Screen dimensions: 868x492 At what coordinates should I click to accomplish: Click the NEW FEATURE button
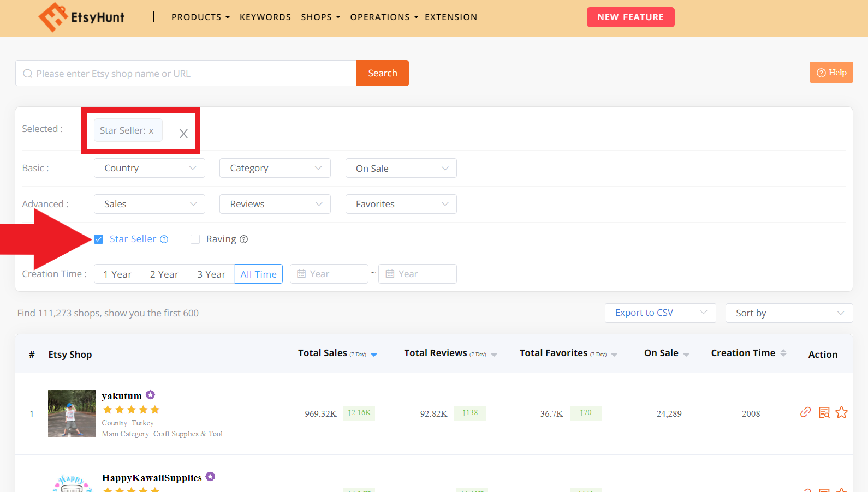coord(631,17)
